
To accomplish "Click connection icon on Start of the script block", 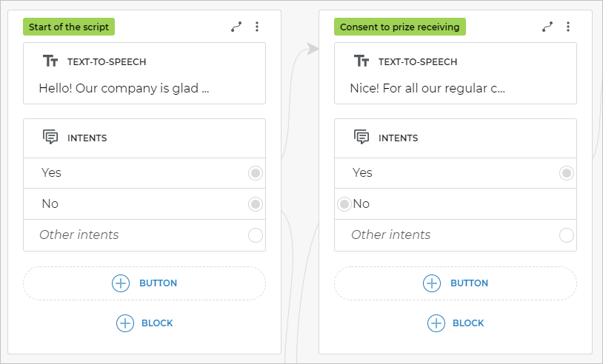I will tap(236, 27).
